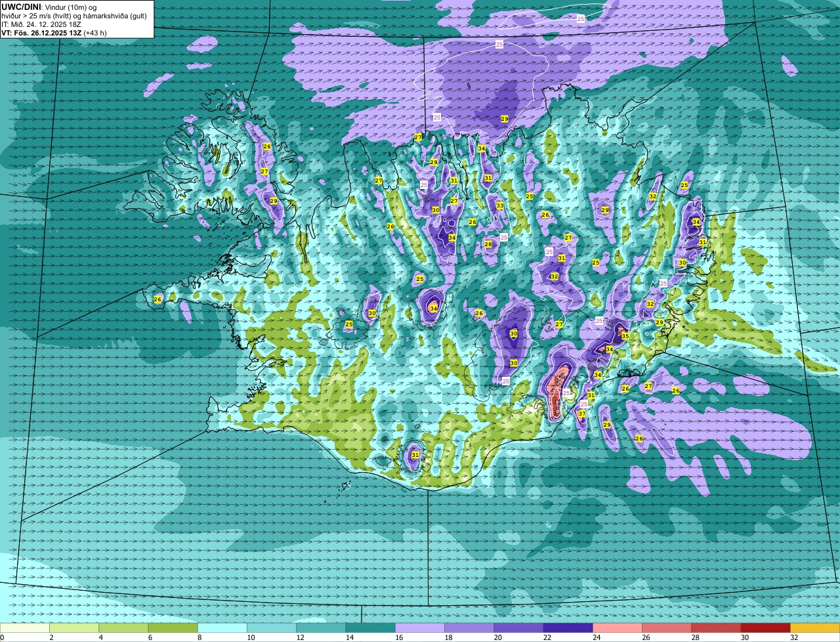
Task: Click the yellow max gust label "33"
Action: (500, 205)
